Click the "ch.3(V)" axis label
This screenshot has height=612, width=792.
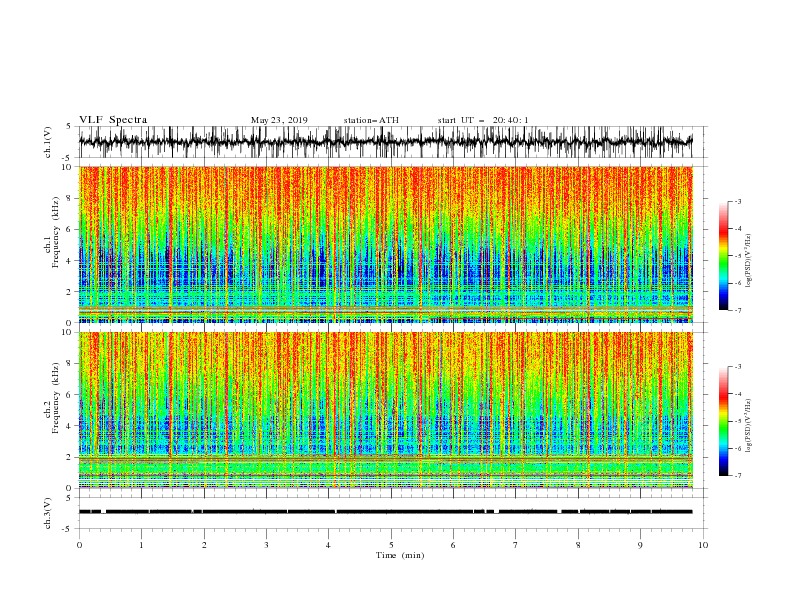point(48,513)
